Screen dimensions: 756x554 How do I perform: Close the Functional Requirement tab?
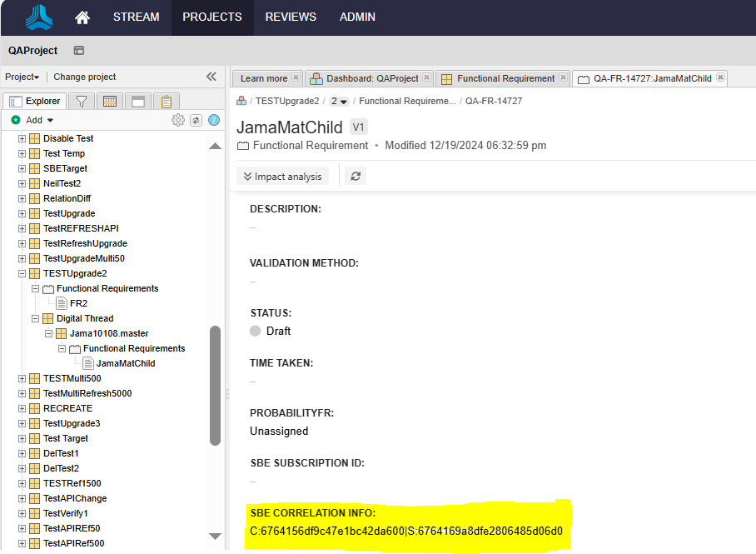[x=563, y=77]
